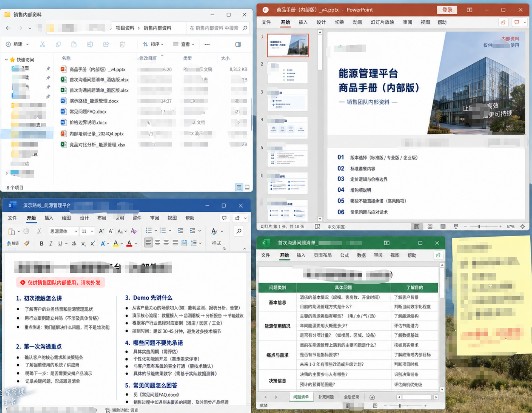The height and width of the screenshot is (413, 532).
Task: Switch to the 补充问题 sheet tab
Action: coord(326,397)
